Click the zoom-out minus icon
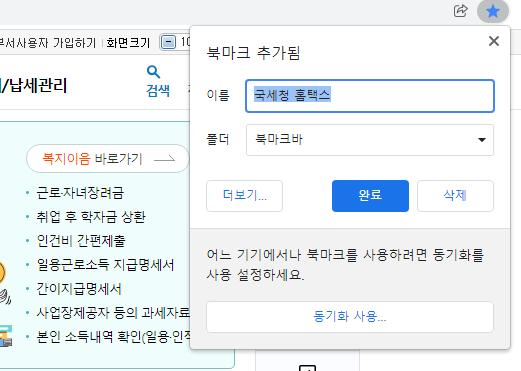 168,43
